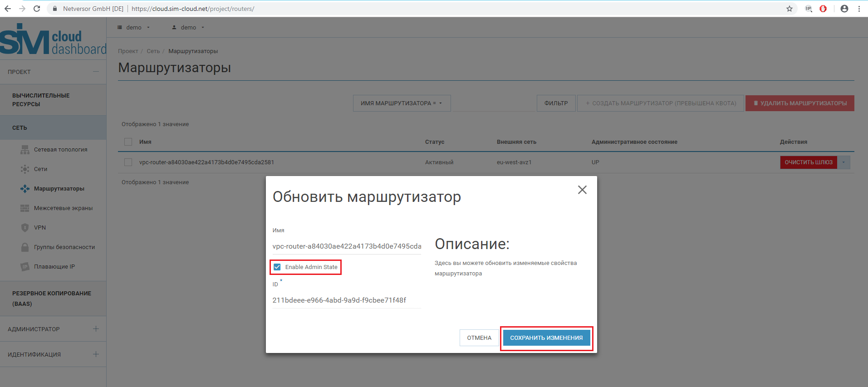Save changes in the router dialog
The height and width of the screenshot is (387, 868).
point(546,338)
